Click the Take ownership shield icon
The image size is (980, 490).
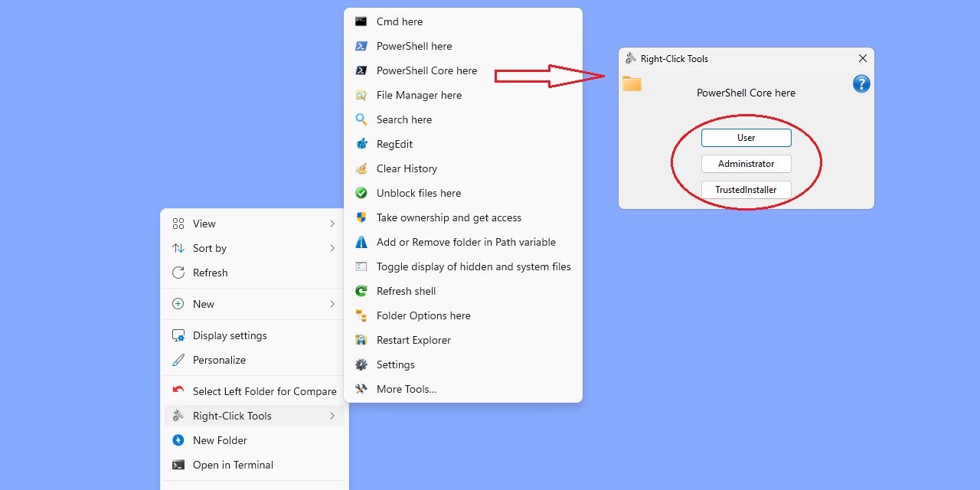(x=361, y=217)
